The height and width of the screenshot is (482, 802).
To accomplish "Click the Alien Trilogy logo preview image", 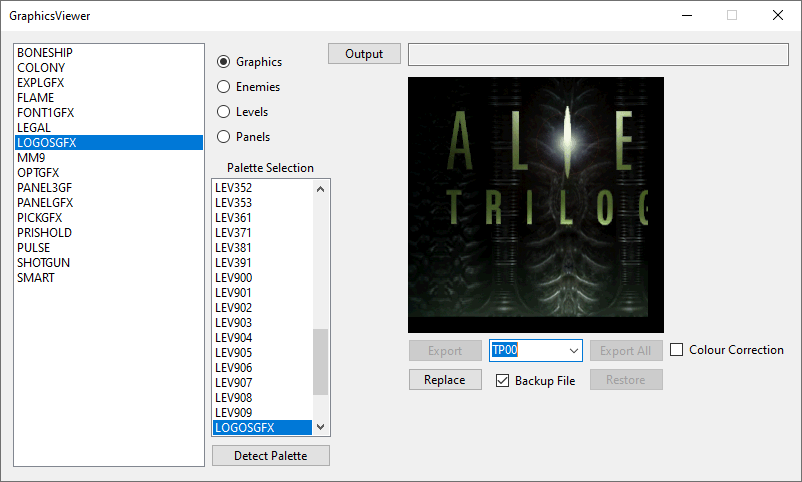I will [x=536, y=205].
